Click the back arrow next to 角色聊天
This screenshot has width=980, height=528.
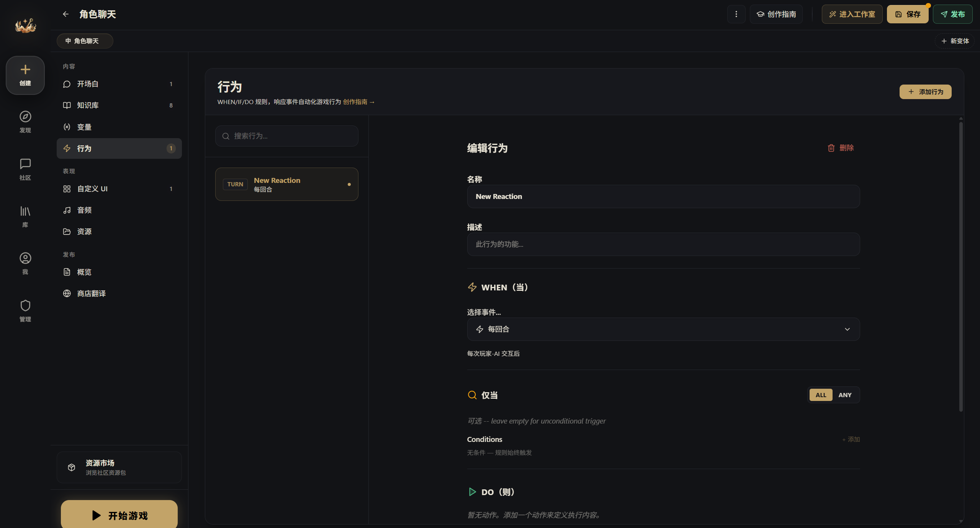pos(65,14)
